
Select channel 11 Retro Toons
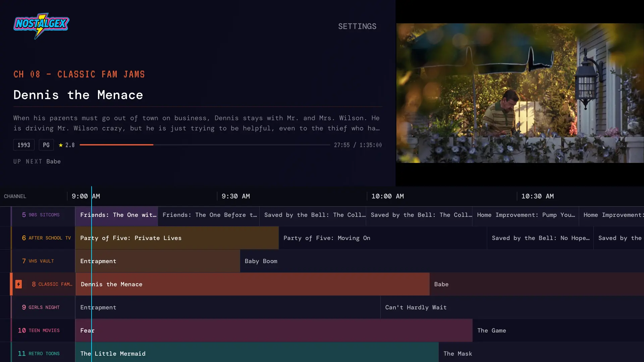(x=43, y=353)
